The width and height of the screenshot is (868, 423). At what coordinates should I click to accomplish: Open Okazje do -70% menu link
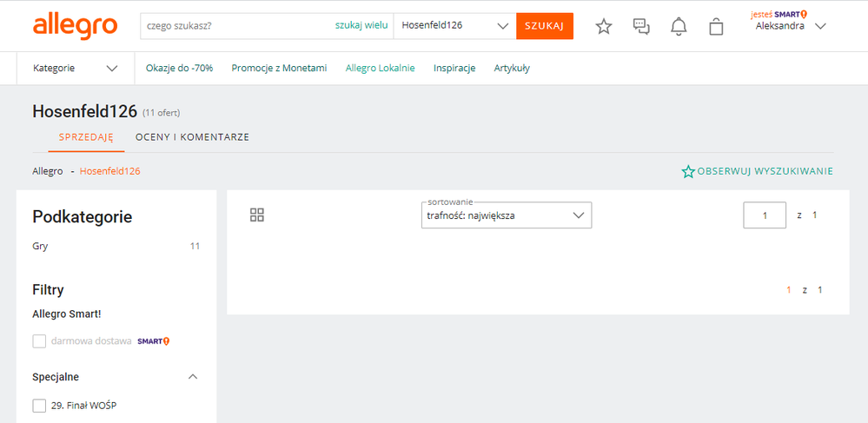tap(179, 69)
